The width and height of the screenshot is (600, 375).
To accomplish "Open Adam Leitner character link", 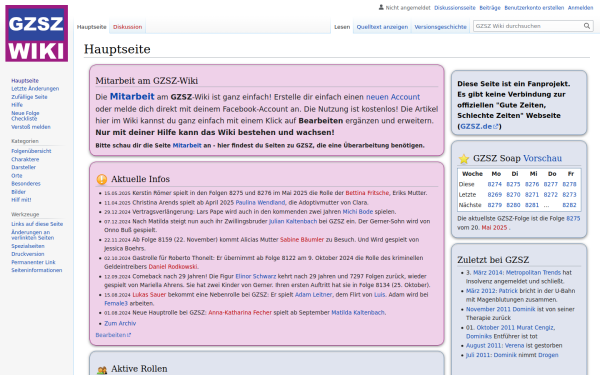I will click(x=313, y=295).
